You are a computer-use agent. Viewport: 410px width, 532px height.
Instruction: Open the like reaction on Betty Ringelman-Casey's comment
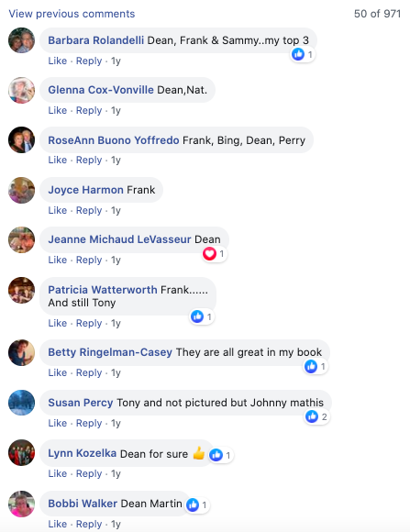316,366
